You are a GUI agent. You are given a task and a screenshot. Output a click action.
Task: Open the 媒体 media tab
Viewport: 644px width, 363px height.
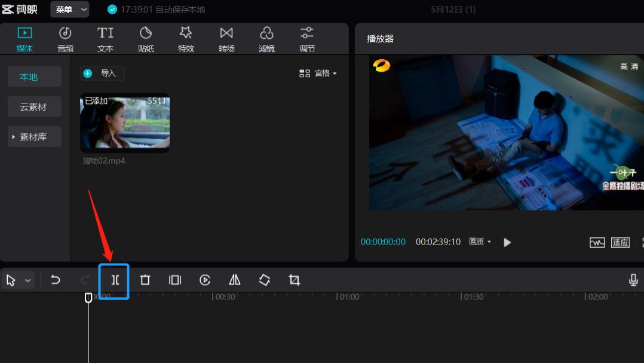[24, 39]
